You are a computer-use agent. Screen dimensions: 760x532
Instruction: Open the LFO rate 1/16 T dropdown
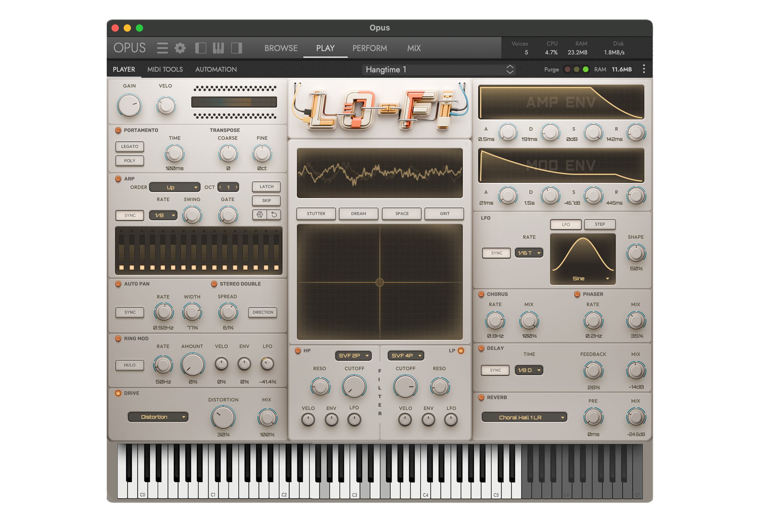tap(529, 253)
